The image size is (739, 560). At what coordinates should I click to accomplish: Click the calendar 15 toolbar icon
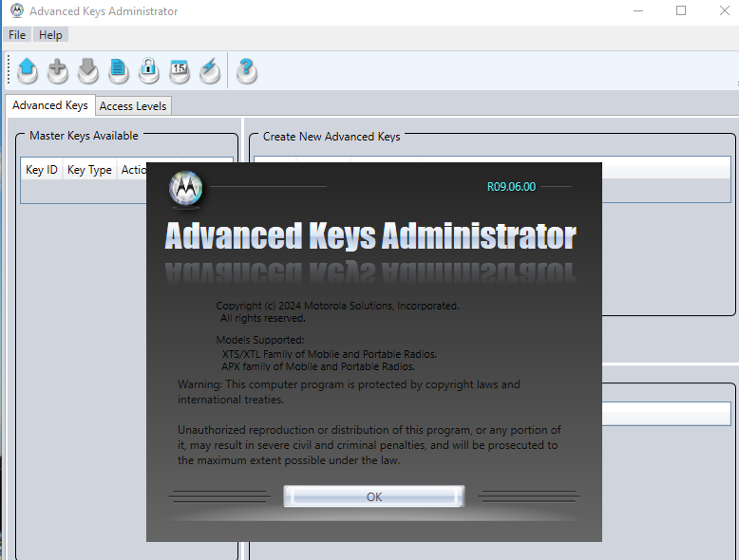coord(180,70)
